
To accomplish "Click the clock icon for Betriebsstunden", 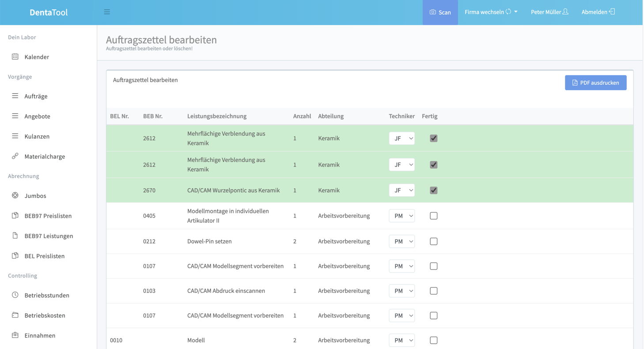I will click(x=15, y=295).
